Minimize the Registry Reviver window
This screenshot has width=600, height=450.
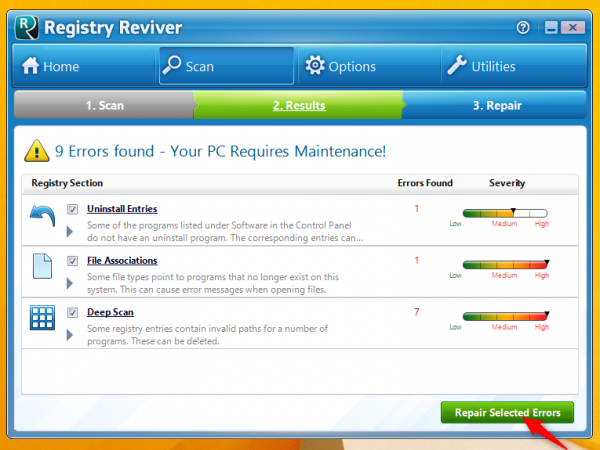(551, 28)
